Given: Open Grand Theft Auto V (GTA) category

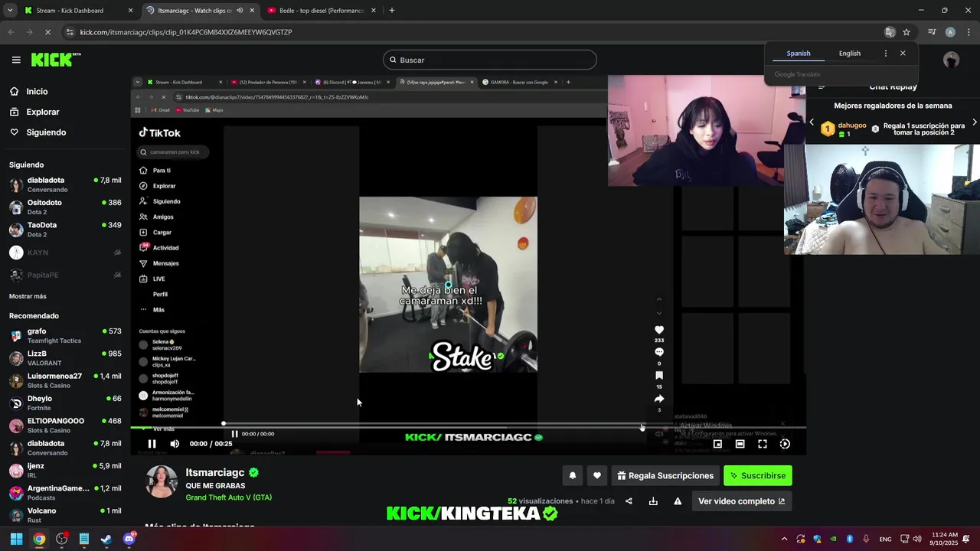Looking at the screenshot, I should (x=229, y=497).
